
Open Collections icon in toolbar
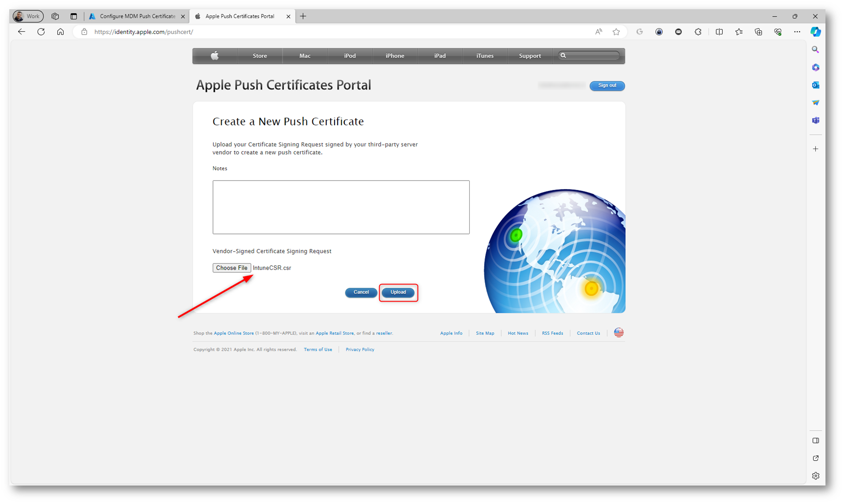coord(758,32)
